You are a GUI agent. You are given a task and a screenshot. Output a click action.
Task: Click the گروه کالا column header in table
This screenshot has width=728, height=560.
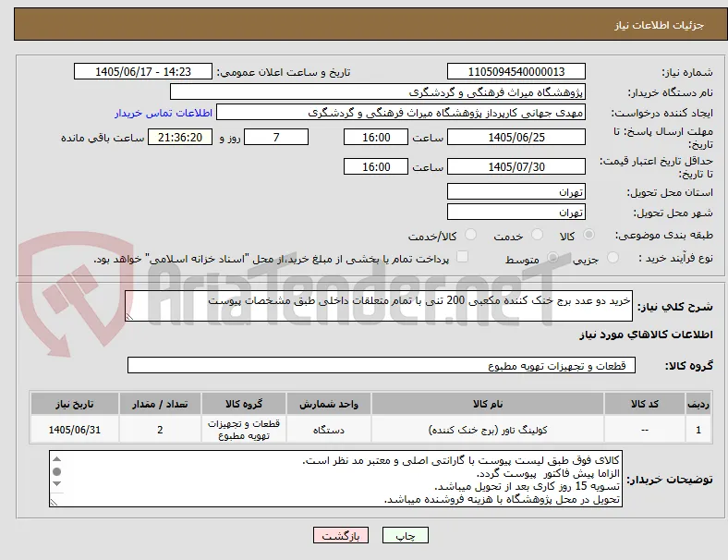tap(244, 404)
